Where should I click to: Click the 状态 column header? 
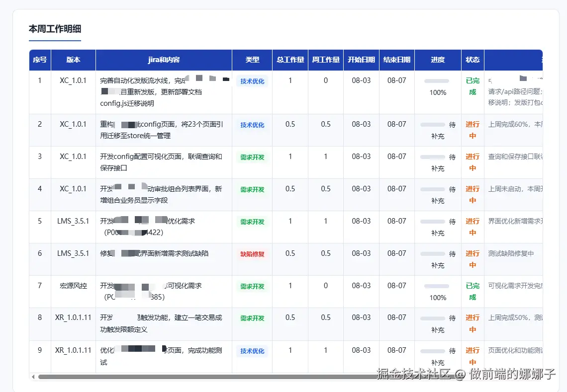[472, 60]
